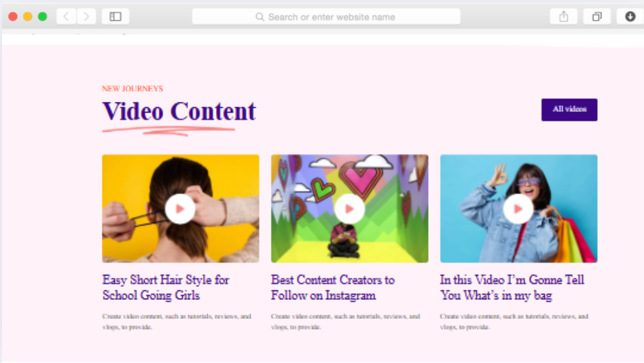Viewport: 644px width, 363px height.
Task: Open the Easy Short Hair Style title link
Action: point(166,287)
